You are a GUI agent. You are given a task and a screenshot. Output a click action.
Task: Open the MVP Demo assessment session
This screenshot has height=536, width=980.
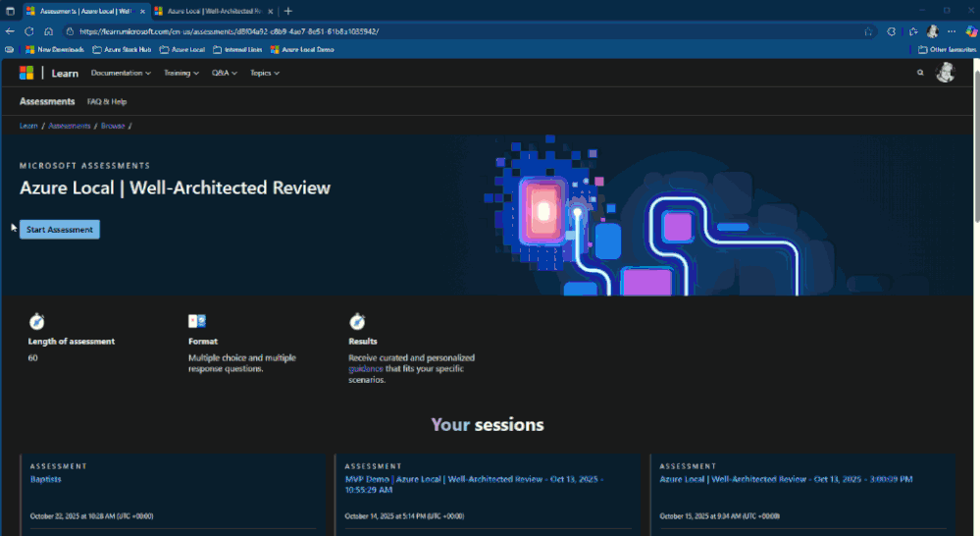pyautogui.click(x=474, y=485)
